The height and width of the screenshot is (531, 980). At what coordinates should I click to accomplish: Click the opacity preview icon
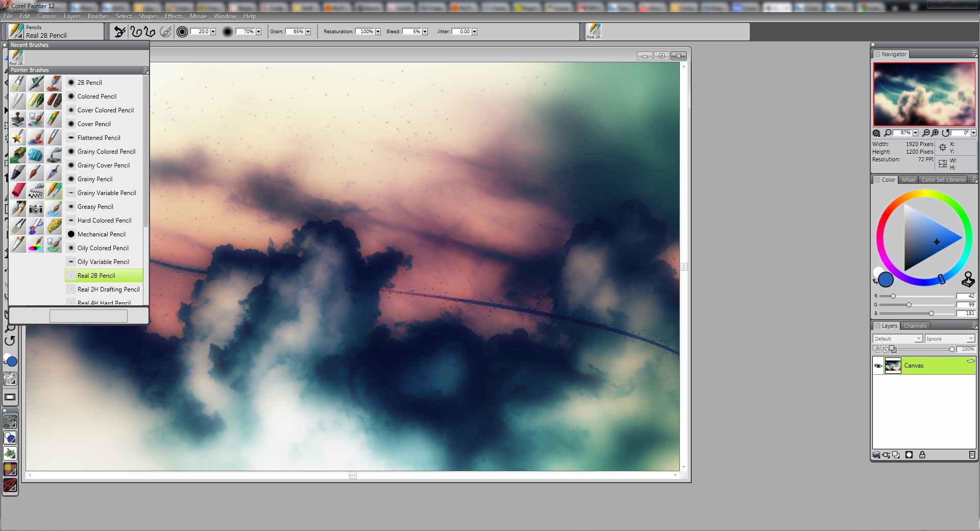coord(228,32)
